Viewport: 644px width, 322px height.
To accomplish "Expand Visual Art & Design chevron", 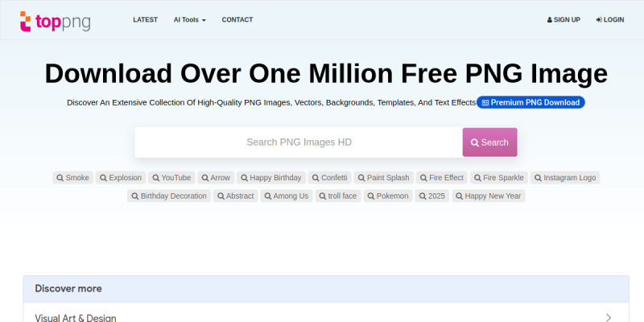I will [609, 317].
